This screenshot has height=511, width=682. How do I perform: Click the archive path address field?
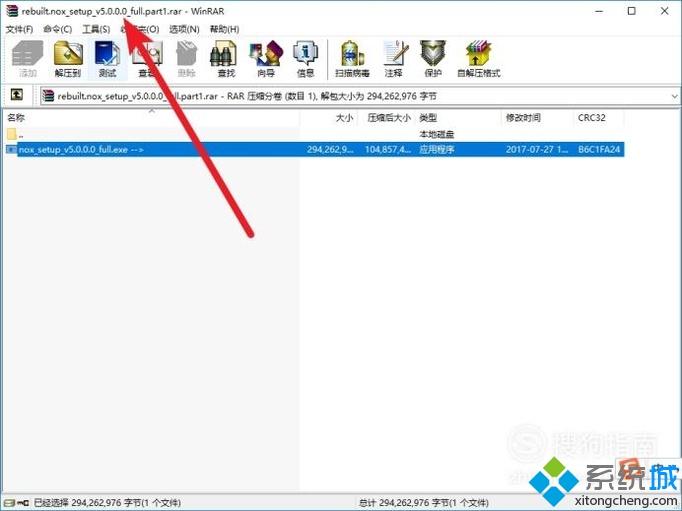[359, 96]
